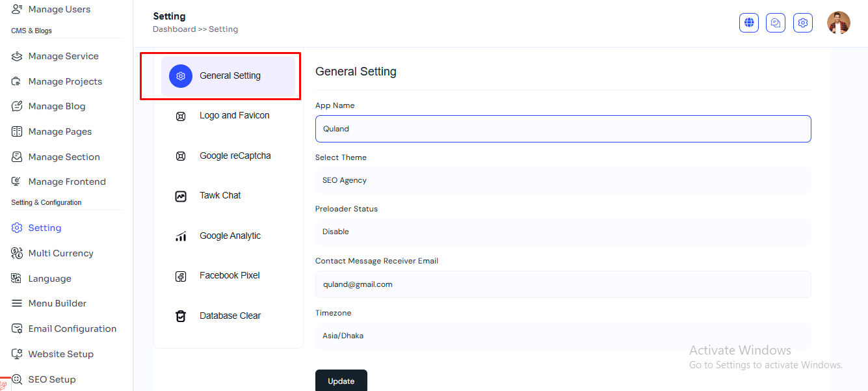Screen dimensions: 868x391
Task: Click the Dashboard breadcrumb link
Action: coord(174,29)
